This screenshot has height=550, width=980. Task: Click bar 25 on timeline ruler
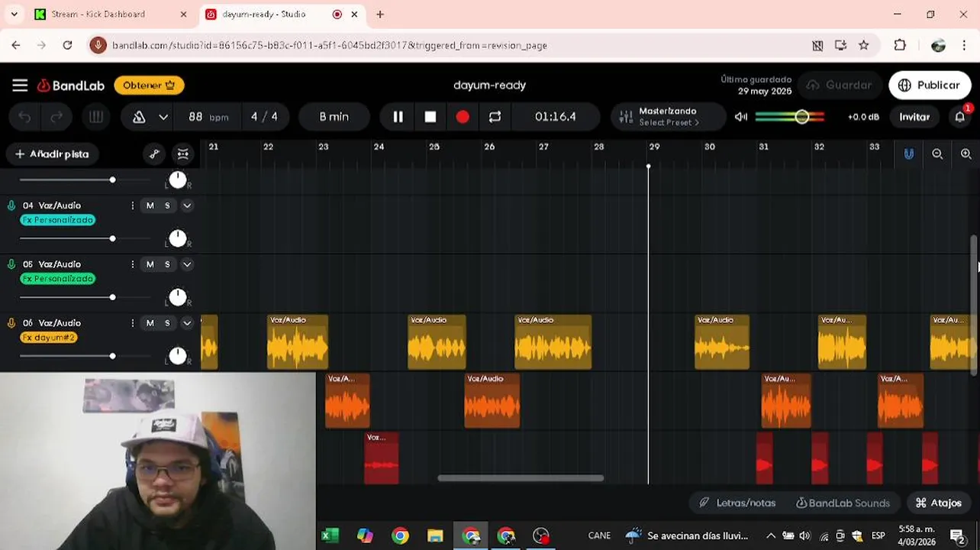pos(434,147)
